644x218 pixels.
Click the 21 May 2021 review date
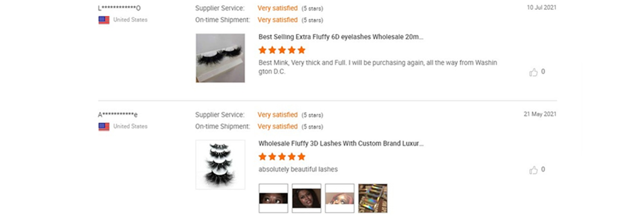click(x=540, y=114)
